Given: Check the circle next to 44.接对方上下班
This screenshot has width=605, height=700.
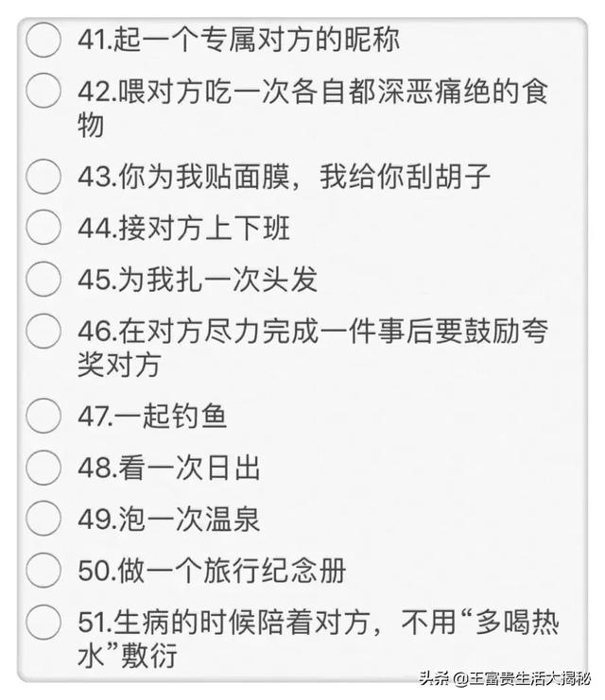Looking at the screenshot, I should 43,228.
